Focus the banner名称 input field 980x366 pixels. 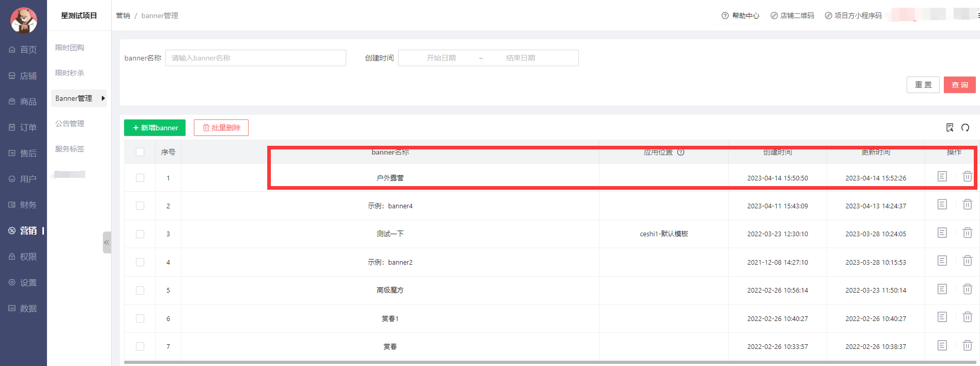pos(255,58)
